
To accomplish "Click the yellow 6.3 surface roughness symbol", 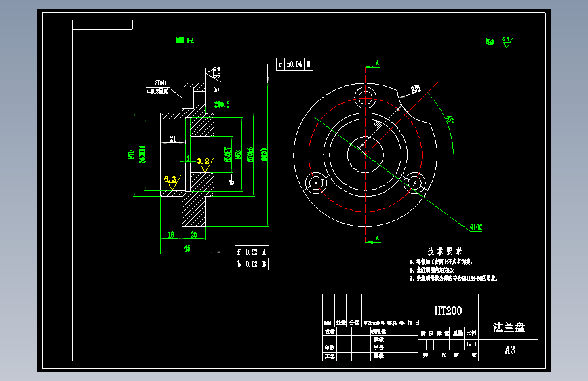I will pos(172,182).
